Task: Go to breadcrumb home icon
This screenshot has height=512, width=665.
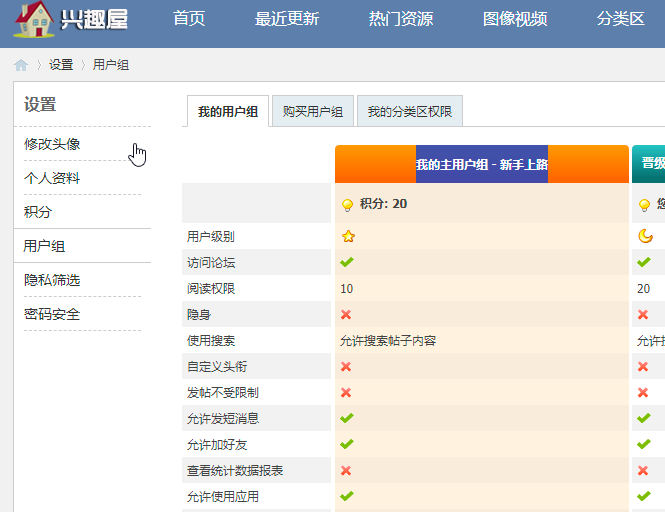Action: [x=21, y=65]
